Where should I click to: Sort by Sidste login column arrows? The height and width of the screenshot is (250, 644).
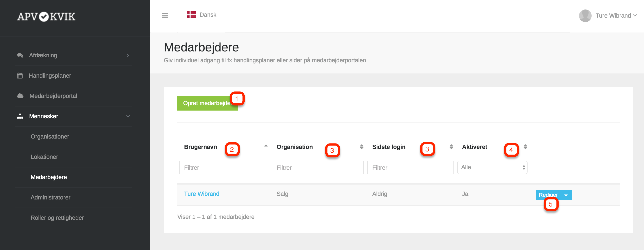(451, 147)
